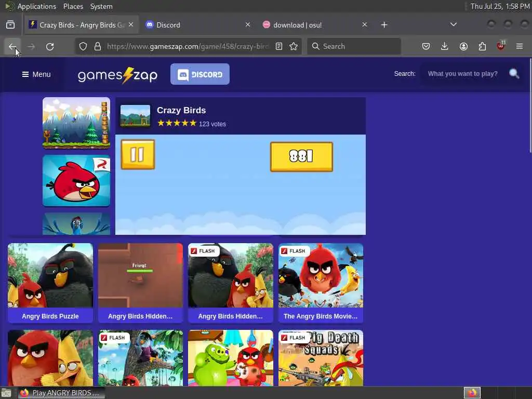The image size is (532, 399).
Task: Close the Discord tab
Action: click(x=248, y=25)
